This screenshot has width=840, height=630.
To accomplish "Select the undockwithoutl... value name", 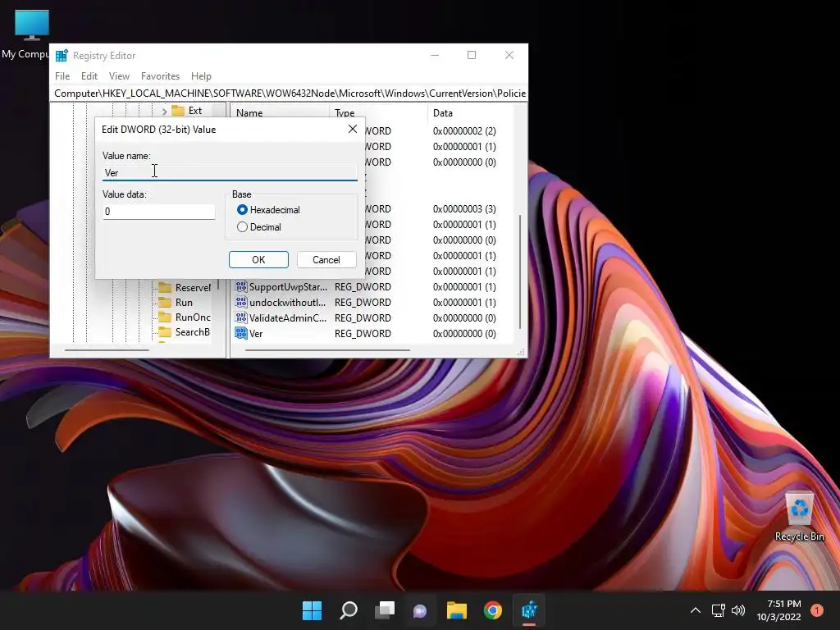I will (287, 303).
